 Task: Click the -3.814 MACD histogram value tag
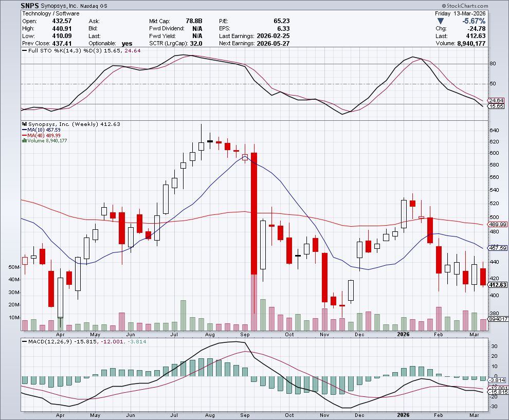497,380
